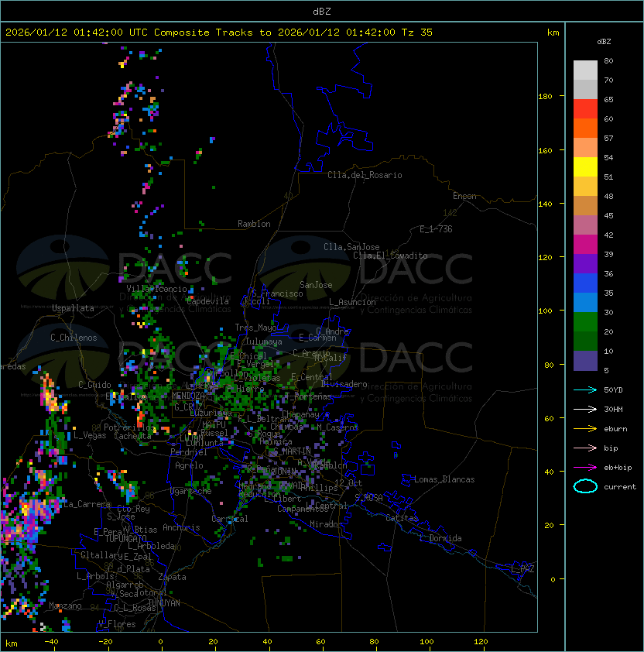Click the '-20' tick on bottom km axis
Screen dimensions: 644x652
pyautogui.click(x=105, y=642)
